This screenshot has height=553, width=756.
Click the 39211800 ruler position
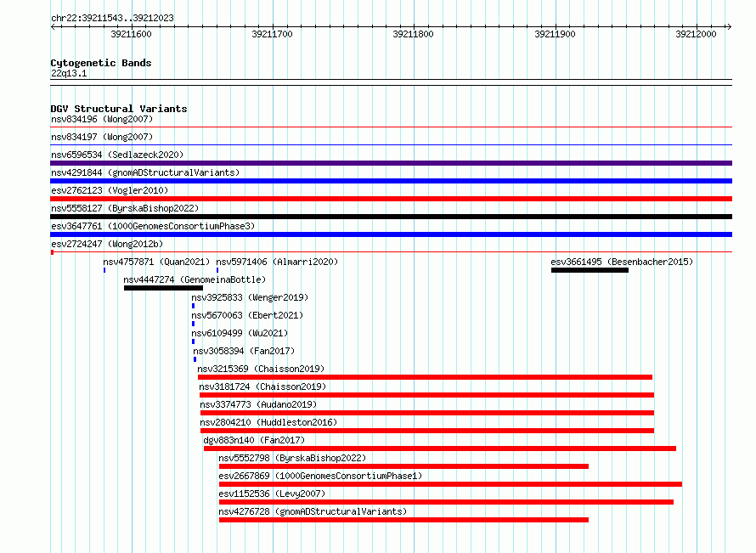coord(413,34)
